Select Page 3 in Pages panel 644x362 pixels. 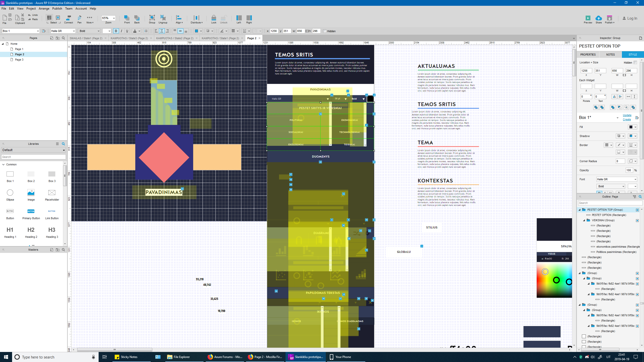pyautogui.click(x=19, y=60)
